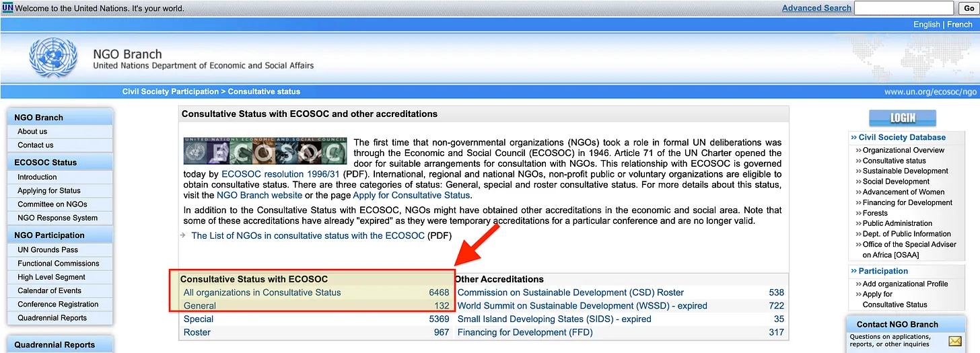The height and width of the screenshot is (353, 980).
Task: Open Applying for Status menu item
Action: click(49, 191)
